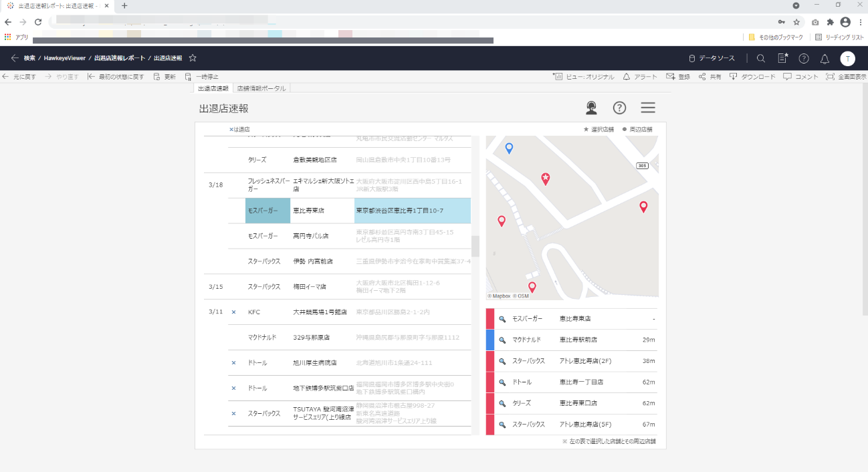Open notifications bell icon
This screenshot has width=868, height=472.
point(825,58)
